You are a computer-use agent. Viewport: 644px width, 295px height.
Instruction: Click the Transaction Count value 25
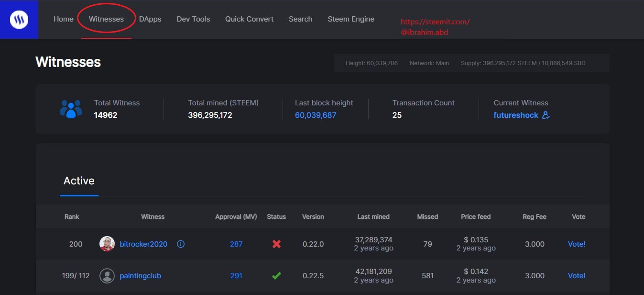(397, 115)
